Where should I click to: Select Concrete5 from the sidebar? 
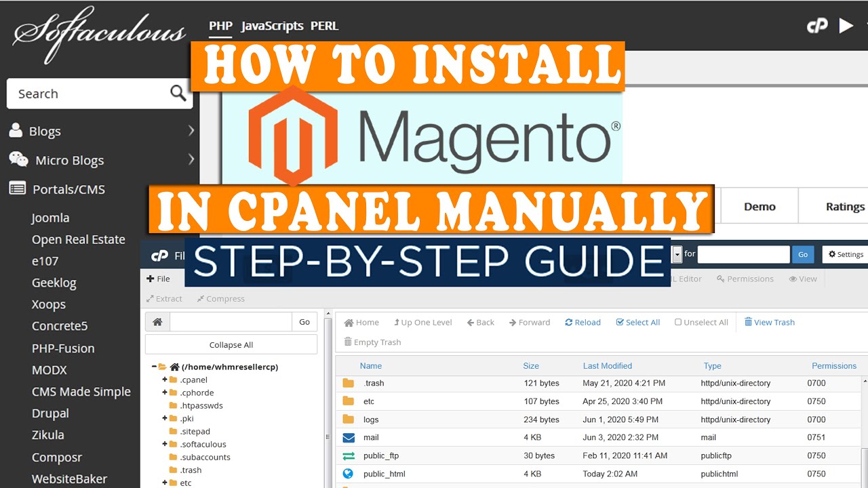60,326
